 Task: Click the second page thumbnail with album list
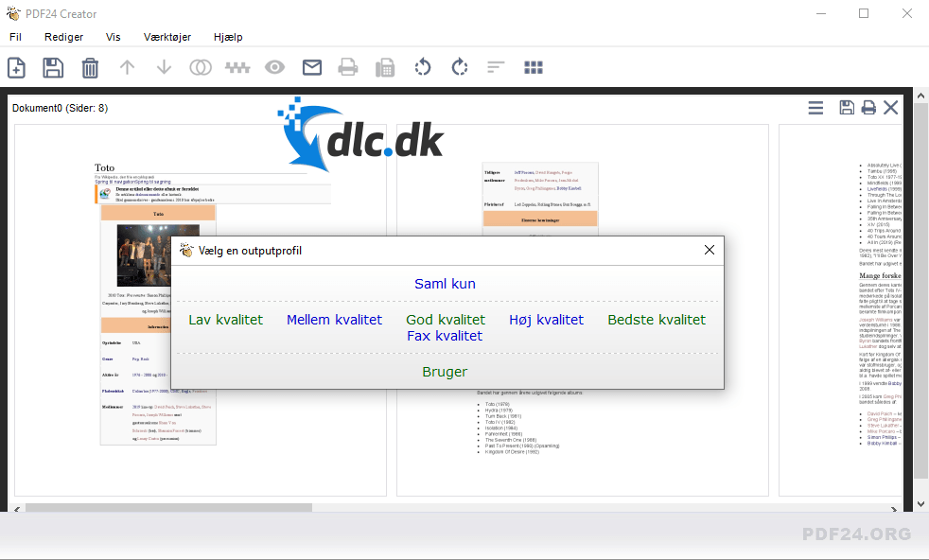coord(583,310)
